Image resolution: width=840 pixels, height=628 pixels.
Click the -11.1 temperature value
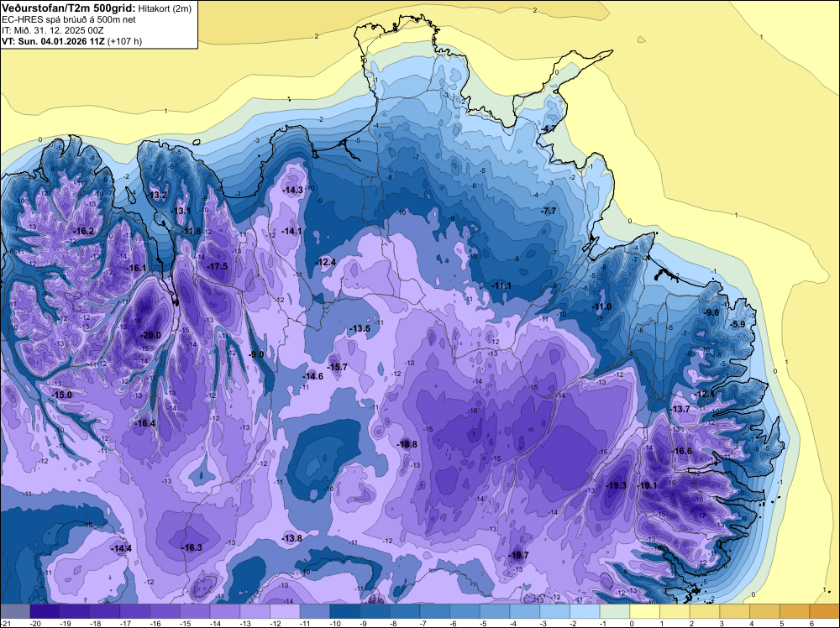(501, 286)
